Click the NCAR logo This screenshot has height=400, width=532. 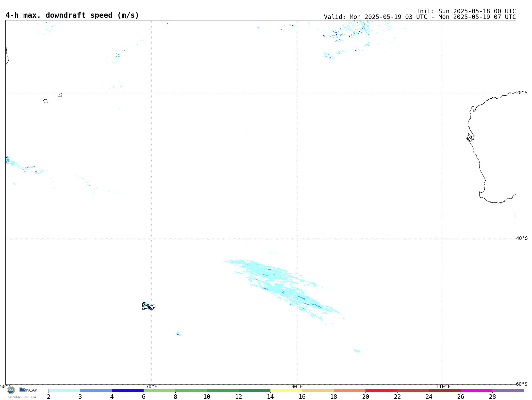point(28,390)
